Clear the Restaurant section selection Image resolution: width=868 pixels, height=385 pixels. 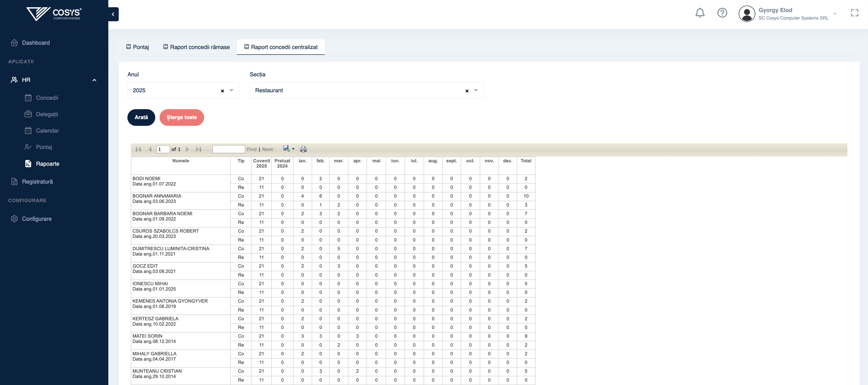pos(467,91)
